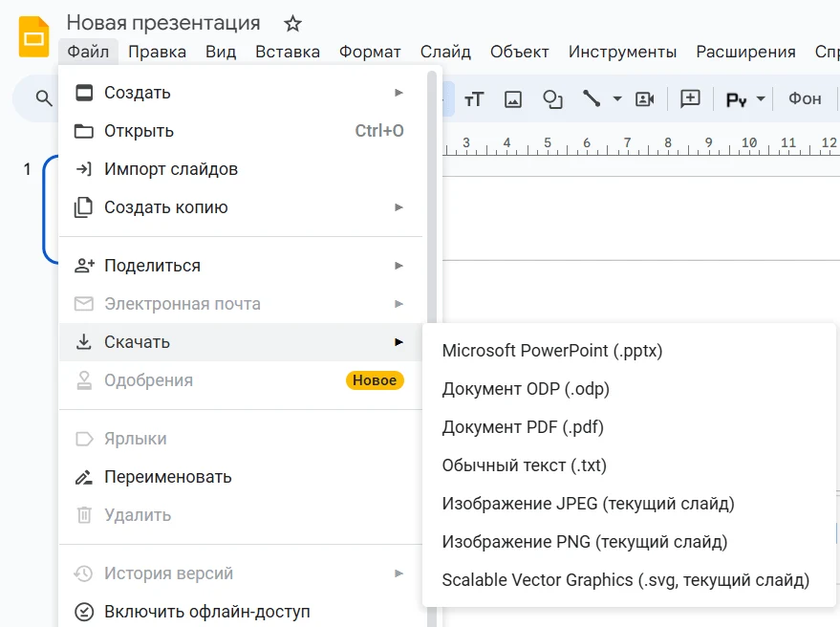Click the presentation title Новая презентация
This screenshot has width=840, height=627.
pyautogui.click(x=163, y=23)
